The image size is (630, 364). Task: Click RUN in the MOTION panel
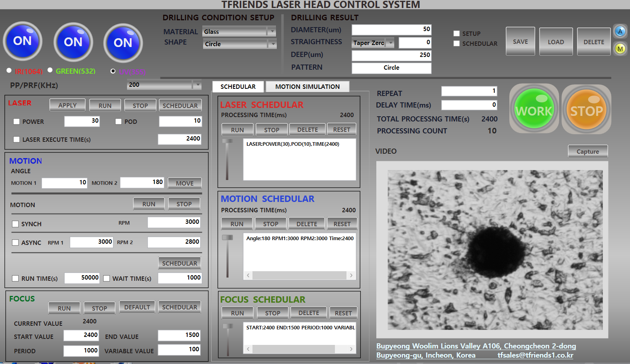pyautogui.click(x=149, y=204)
